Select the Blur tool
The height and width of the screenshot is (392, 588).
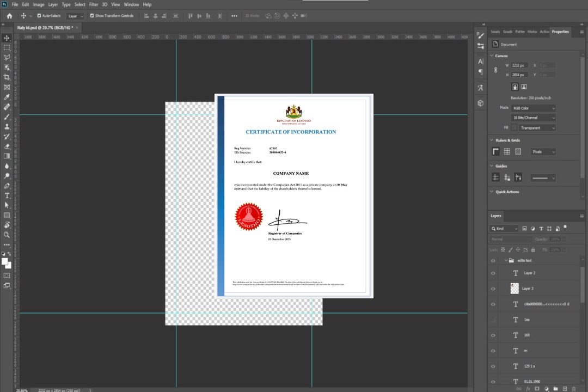[x=7, y=166]
